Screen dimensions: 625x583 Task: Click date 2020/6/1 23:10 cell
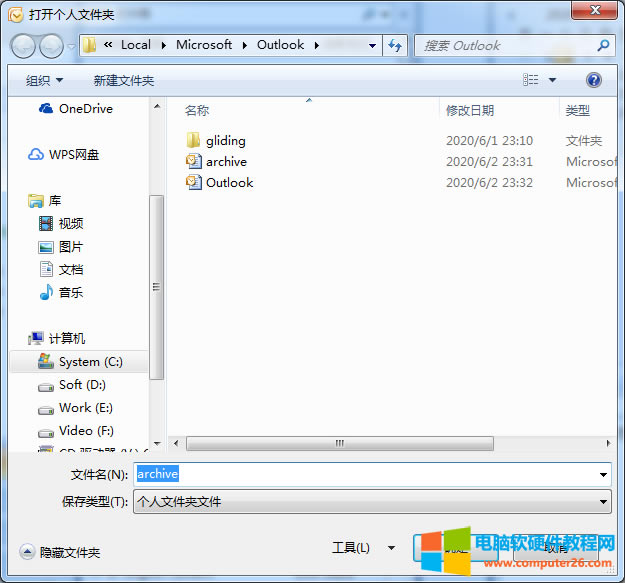tap(489, 140)
